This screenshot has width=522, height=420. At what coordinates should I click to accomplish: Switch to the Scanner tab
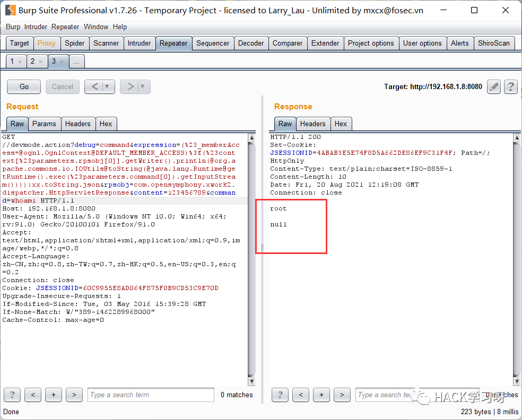coord(106,43)
